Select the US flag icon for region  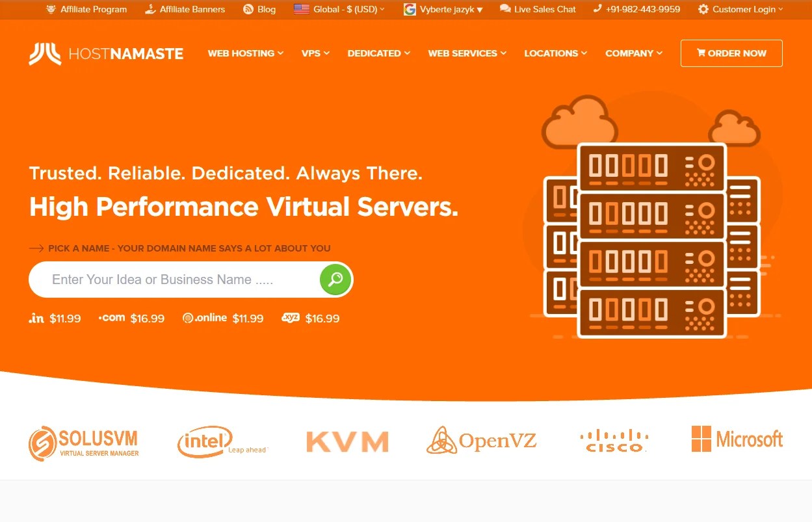pos(300,8)
